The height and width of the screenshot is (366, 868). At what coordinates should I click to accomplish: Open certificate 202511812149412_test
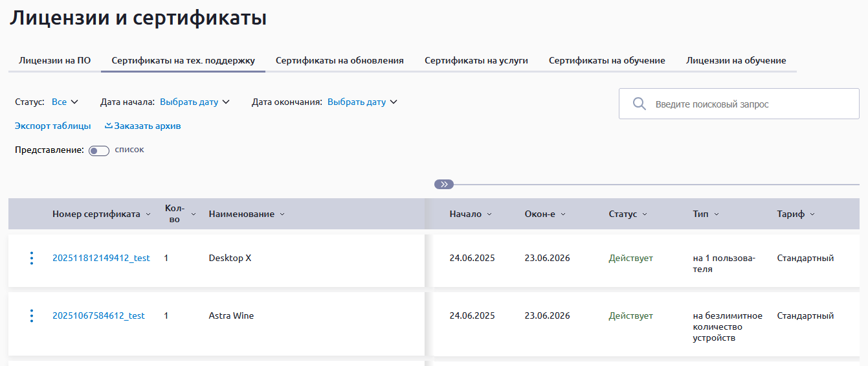101,258
